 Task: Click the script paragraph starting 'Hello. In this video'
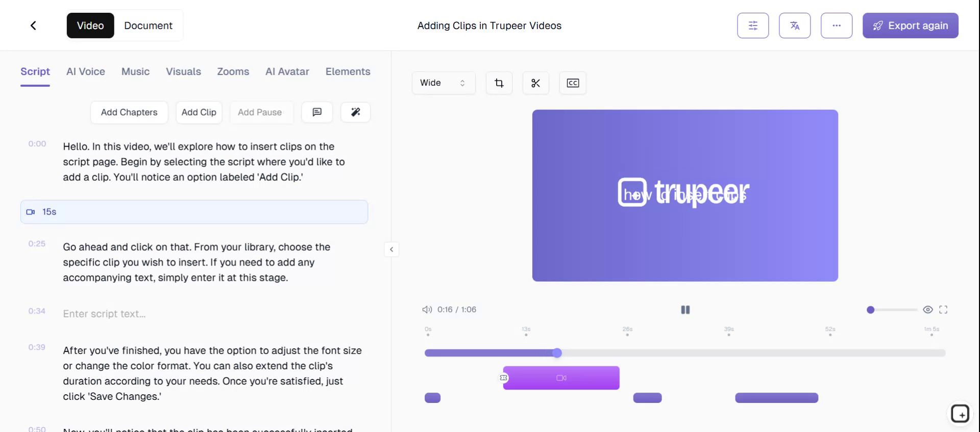[x=204, y=162]
